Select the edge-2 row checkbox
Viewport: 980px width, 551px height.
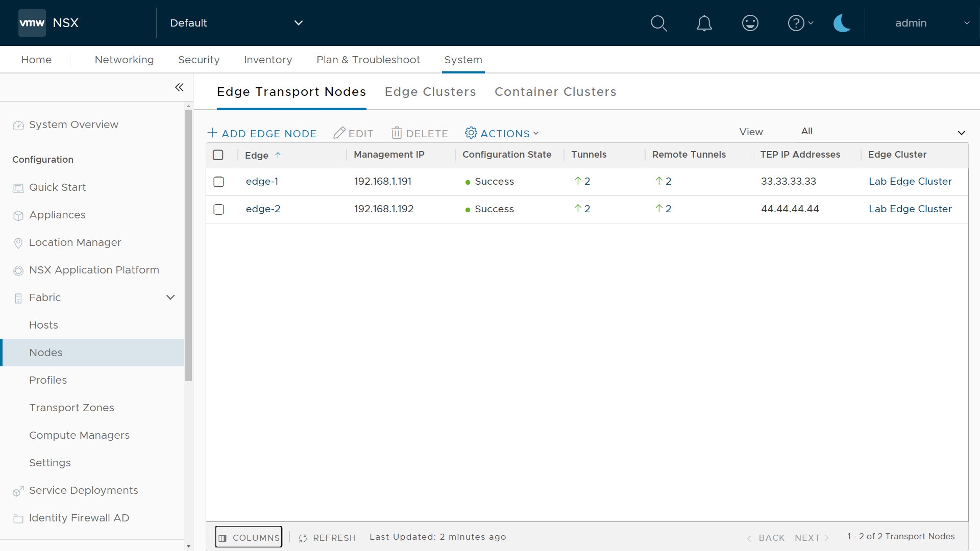coord(218,209)
